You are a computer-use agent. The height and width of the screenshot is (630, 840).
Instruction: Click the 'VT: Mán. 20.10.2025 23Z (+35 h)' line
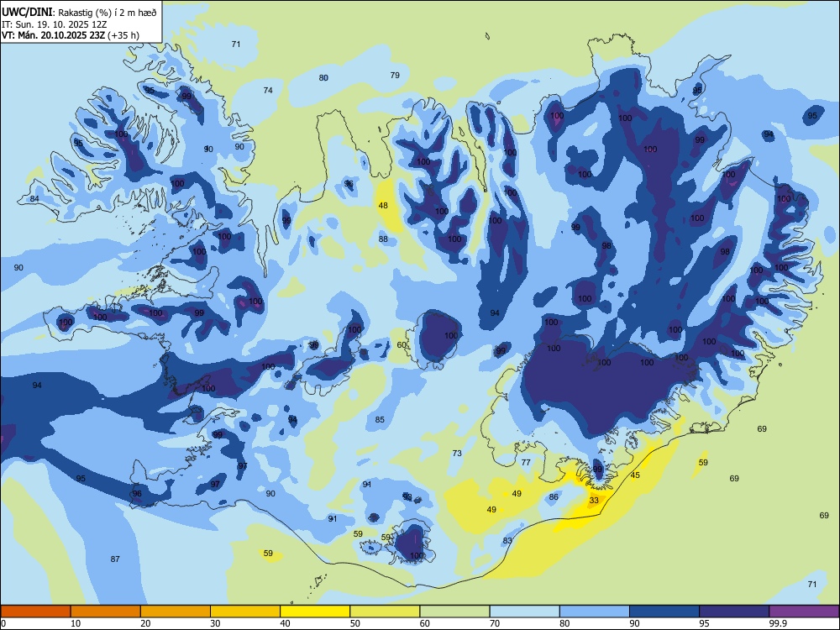tap(71, 35)
